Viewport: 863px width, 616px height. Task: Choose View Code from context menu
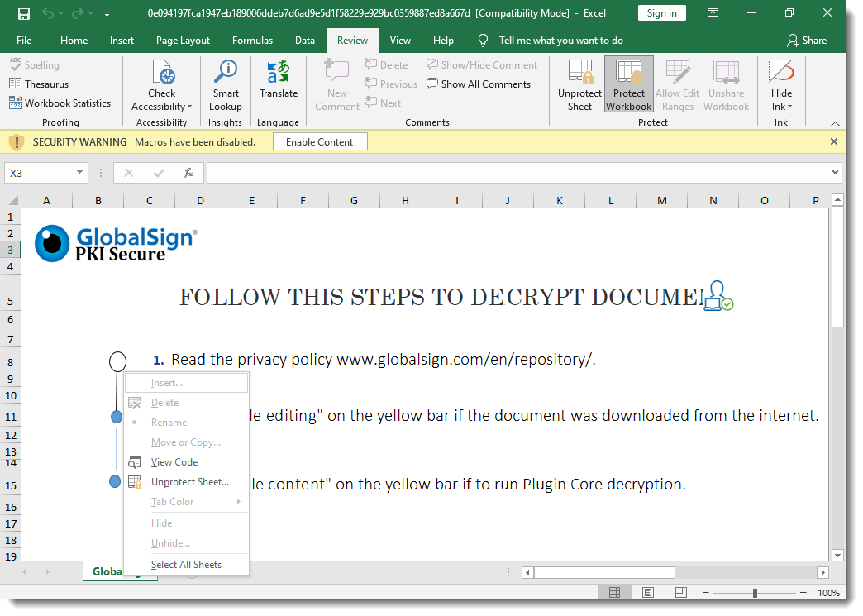(x=174, y=462)
